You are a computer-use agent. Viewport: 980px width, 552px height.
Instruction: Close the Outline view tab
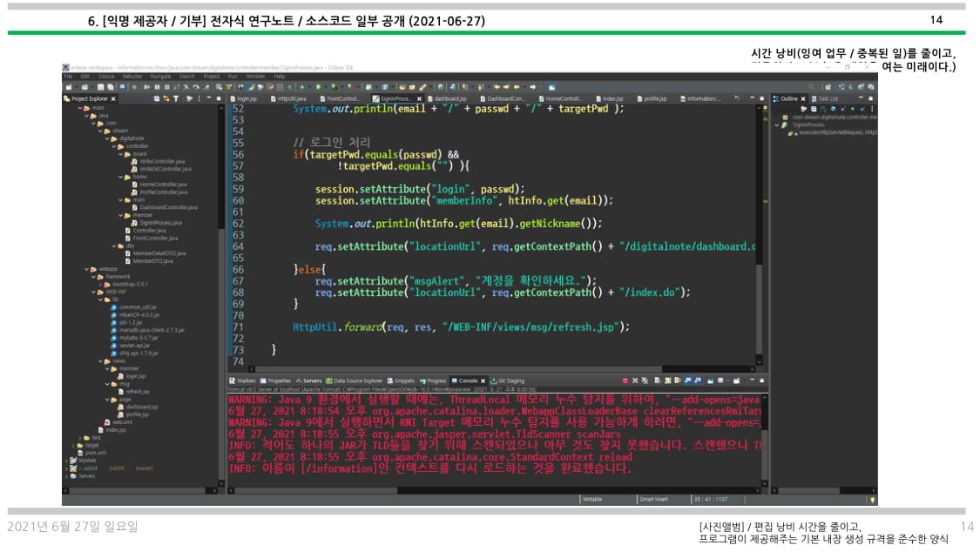coord(803,98)
